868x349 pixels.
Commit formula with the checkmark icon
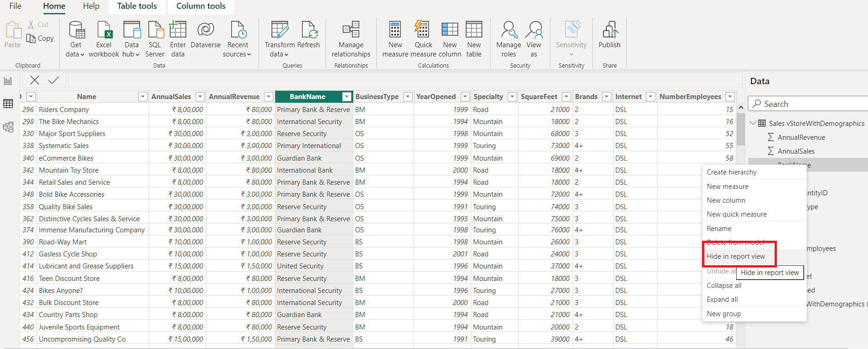point(54,80)
